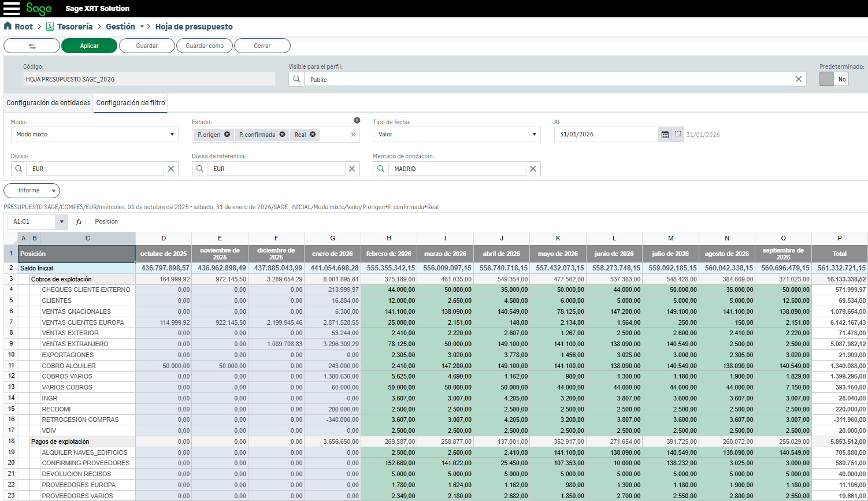The image size is (868, 501).
Task: Clear the Public profile field
Action: [x=799, y=79]
